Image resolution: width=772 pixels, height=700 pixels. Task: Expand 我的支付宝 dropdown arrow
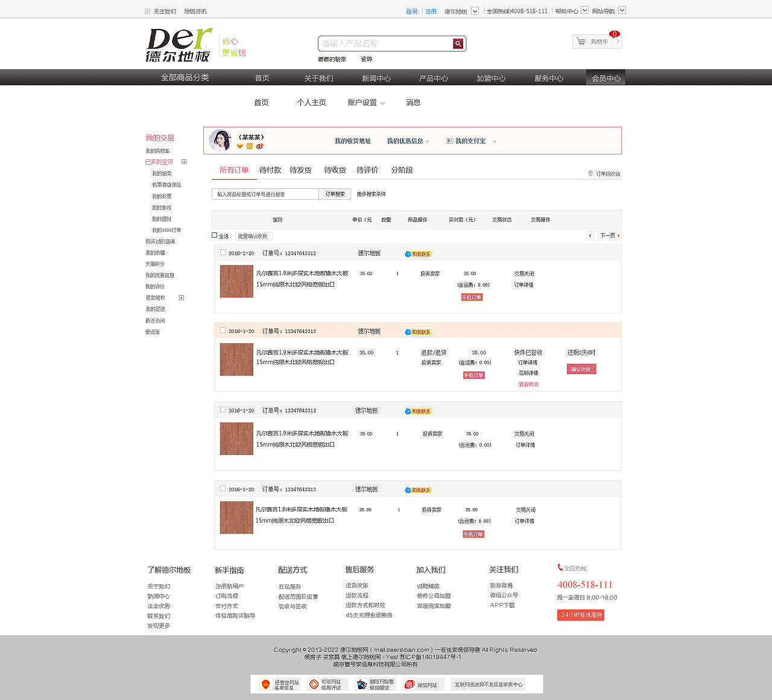click(x=495, y=141)
